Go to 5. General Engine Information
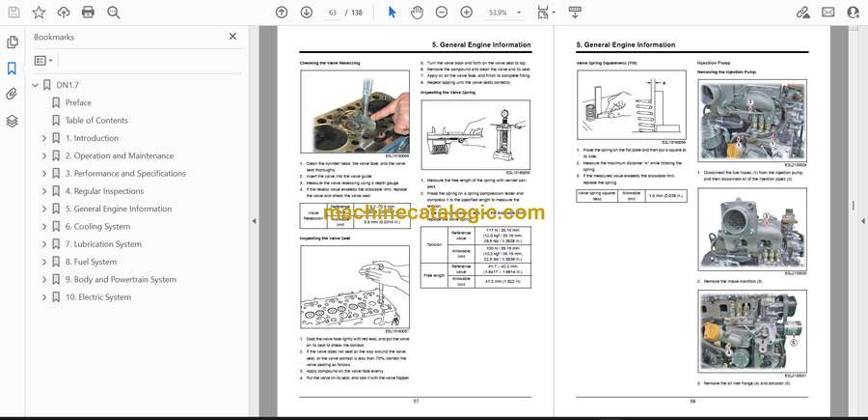The height and width of the screenshot is (420, 868). pos(119,209)
